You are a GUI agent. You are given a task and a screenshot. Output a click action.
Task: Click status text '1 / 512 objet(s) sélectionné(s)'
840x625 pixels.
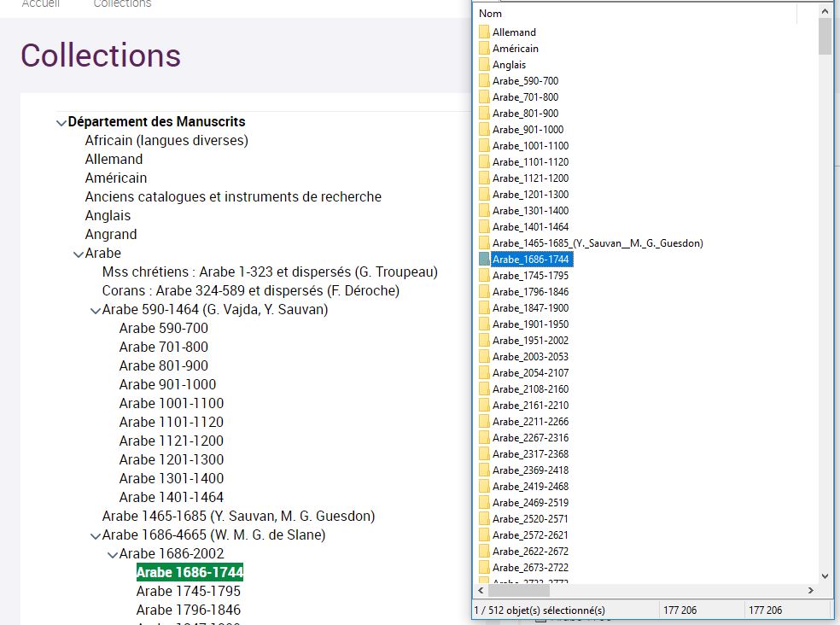click(x=540, y=610)
